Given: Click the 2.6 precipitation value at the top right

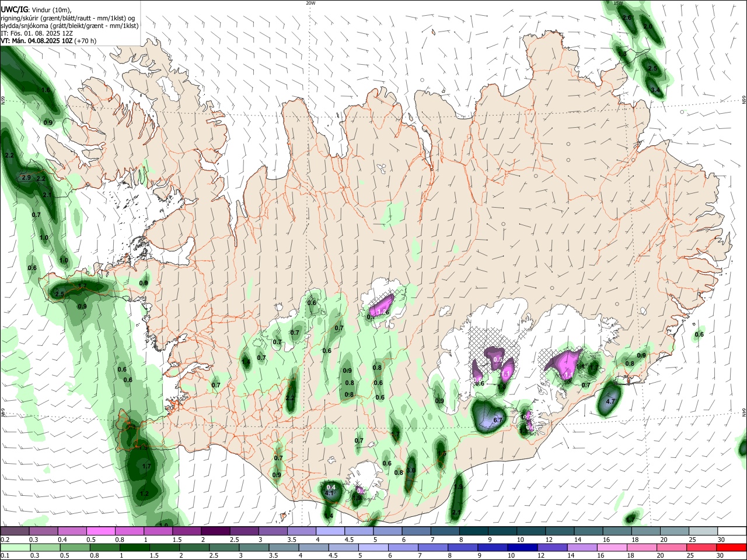Looking at the screenshot, I should click(627, 18).
